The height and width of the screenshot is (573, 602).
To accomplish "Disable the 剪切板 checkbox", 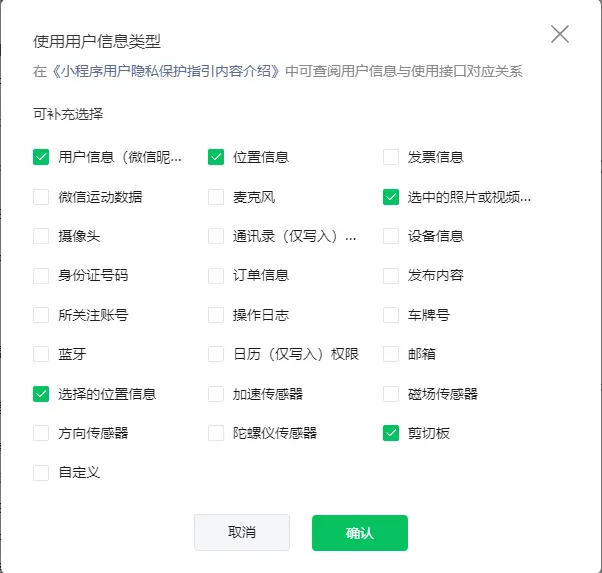I will click(x=391, y=433).
